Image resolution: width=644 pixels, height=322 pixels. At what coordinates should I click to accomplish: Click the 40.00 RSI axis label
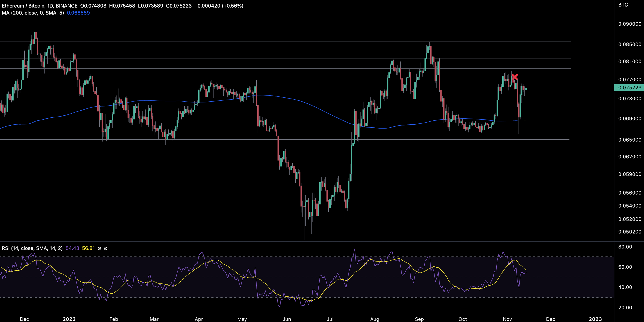coord(625,287)
